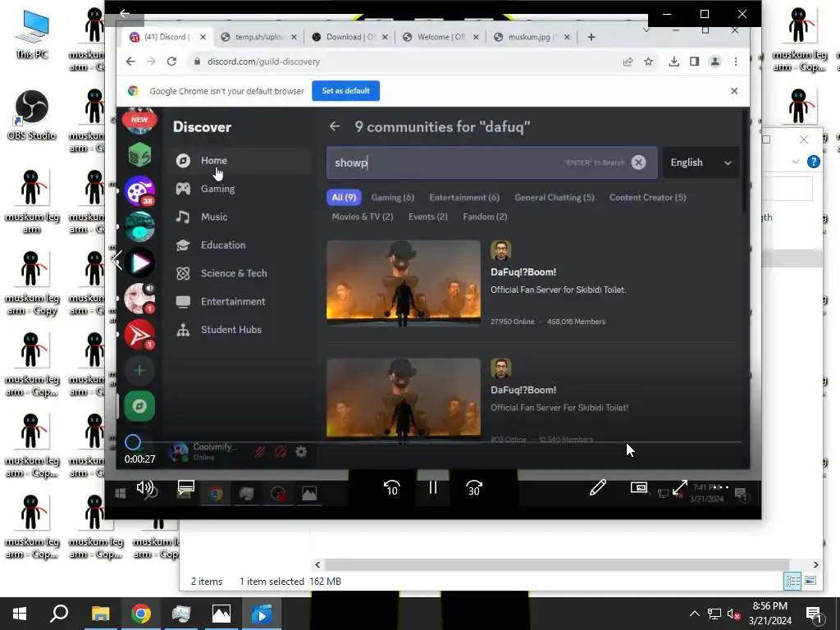Switch the player to mini view
840x630 pixels.
click(x=638, y=487)
